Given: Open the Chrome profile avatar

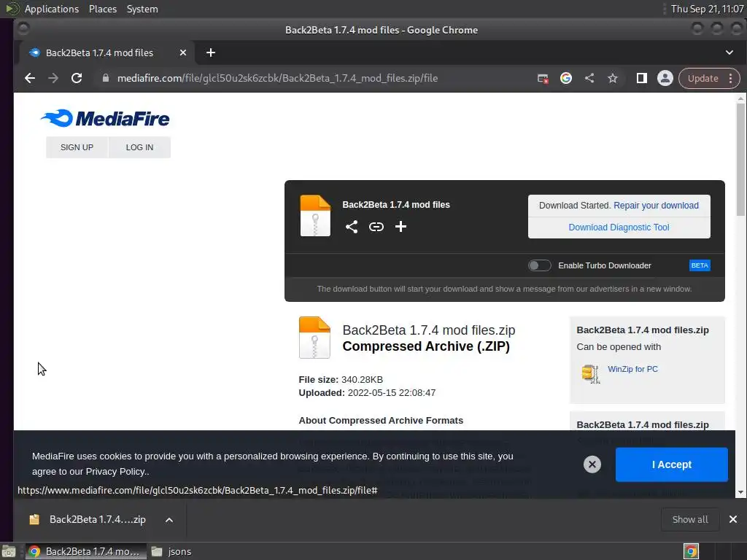Looking at the screenshot, I should [665, 78].
